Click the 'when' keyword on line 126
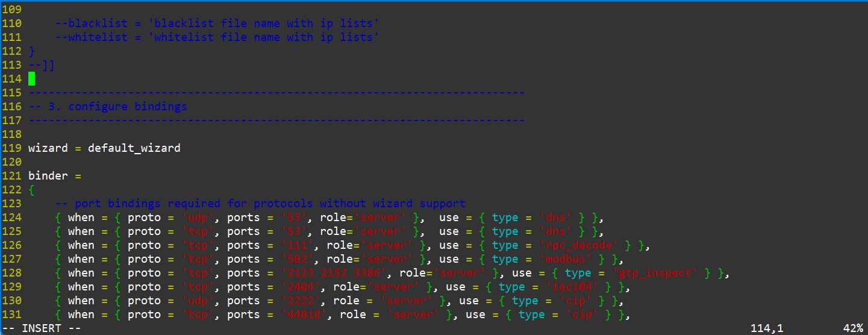The image size is (868, 335). (81, 245)
